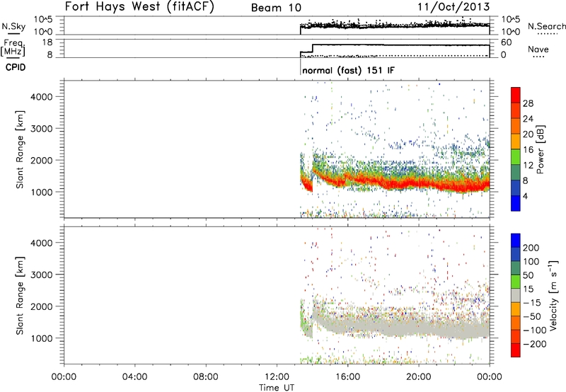Click the 'N.Sky' legend label
The height and width of the screenshot is (392, 566).
coord(13,26)
